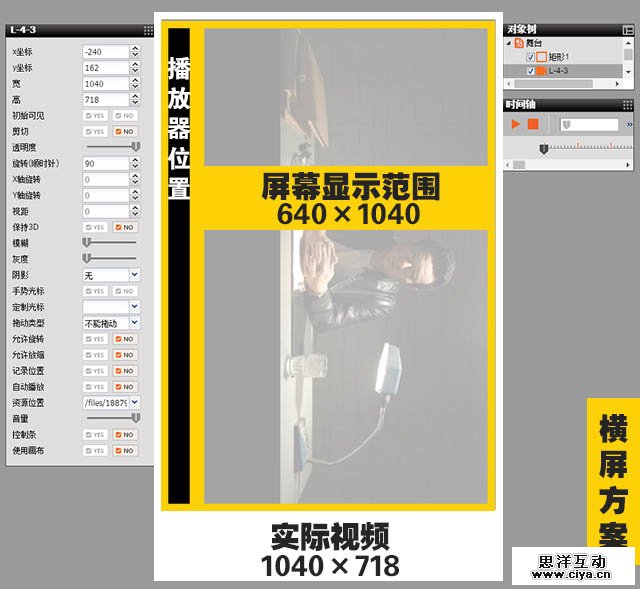
Task: Click the 视距 input field
Action: click(106, 211)
